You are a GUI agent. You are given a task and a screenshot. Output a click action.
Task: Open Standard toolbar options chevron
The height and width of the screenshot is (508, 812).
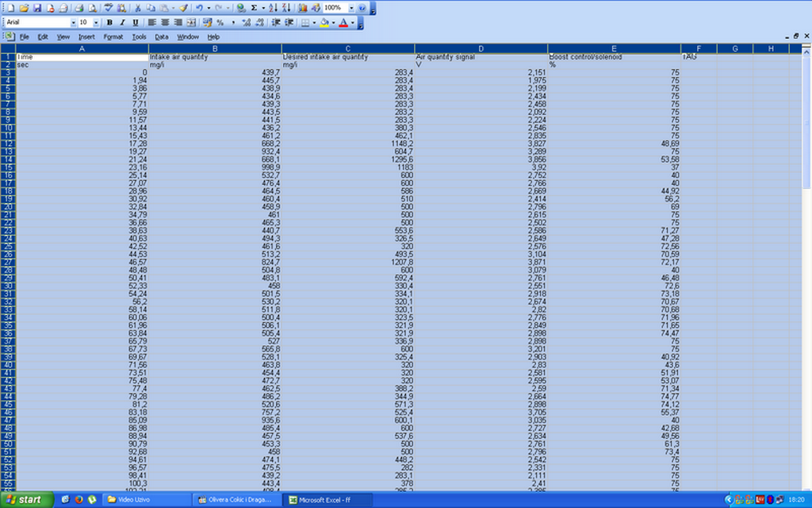pos(373,9)
